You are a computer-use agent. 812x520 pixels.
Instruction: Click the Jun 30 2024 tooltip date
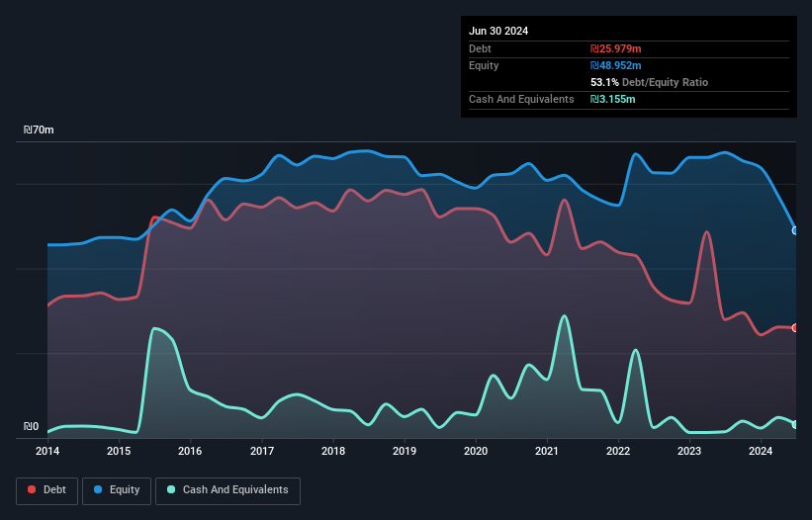498,31
